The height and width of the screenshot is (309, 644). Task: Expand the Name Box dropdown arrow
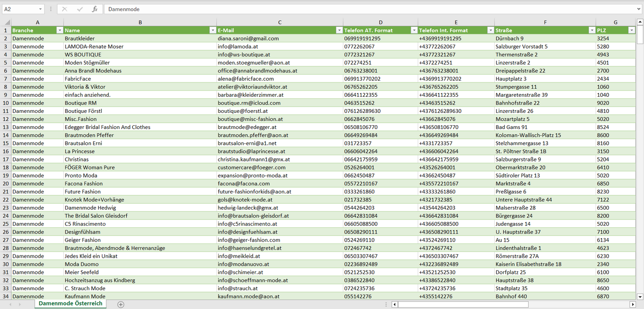[40, 9]
